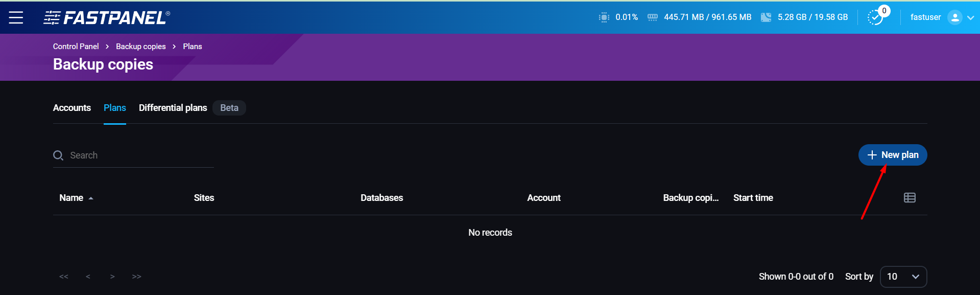Open the task queue notifications icon
The image size is (980, 295).
click(875, 17)
